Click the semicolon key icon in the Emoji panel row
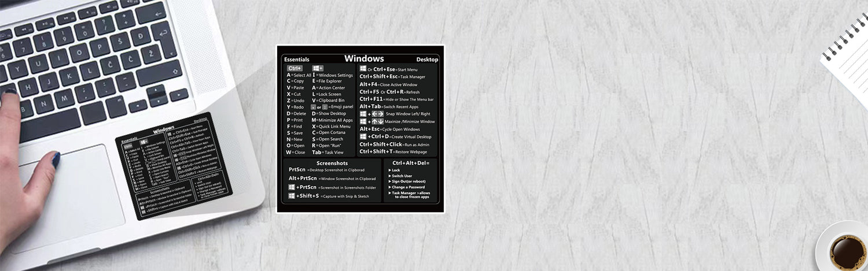868x271 pixels. point(325,107)
